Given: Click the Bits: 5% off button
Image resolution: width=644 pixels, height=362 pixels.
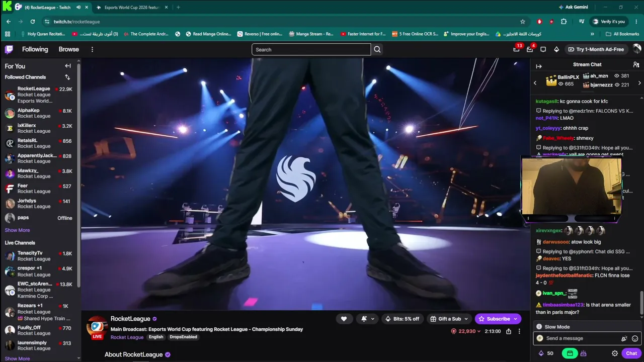Looking at the screenshot, I should 402,319.
